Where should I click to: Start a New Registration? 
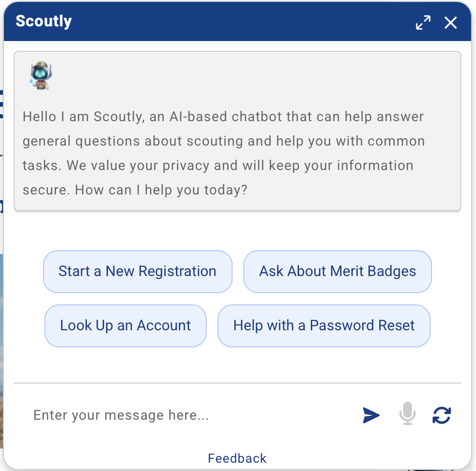point(137,272)
